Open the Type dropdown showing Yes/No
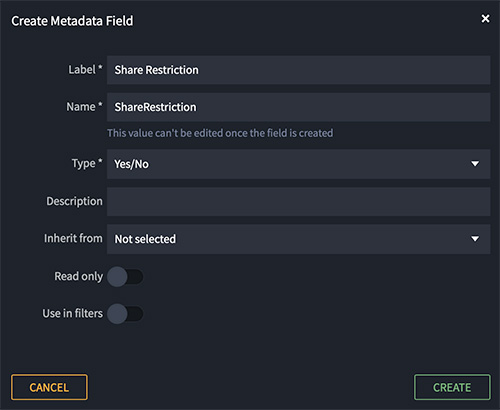The image size is (500, 410). click(x=298, y=164)
